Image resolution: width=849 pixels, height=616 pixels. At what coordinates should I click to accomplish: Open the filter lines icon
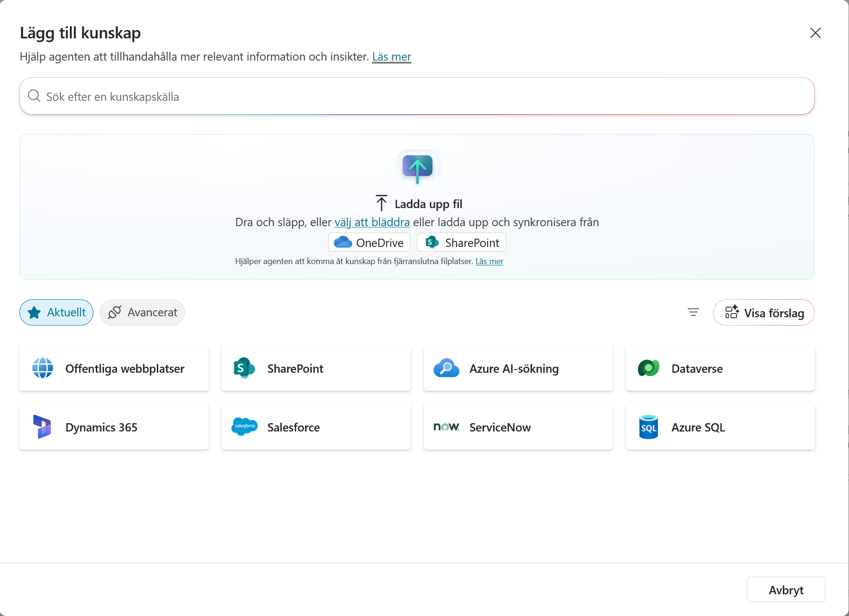point(693,313)
